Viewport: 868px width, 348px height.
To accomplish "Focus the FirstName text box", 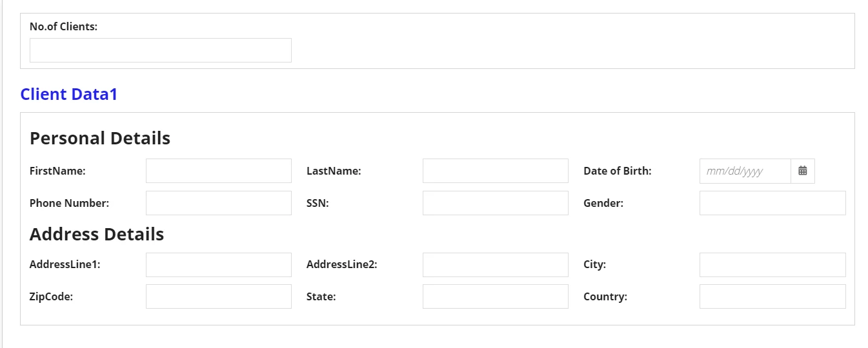I will 219,171.
